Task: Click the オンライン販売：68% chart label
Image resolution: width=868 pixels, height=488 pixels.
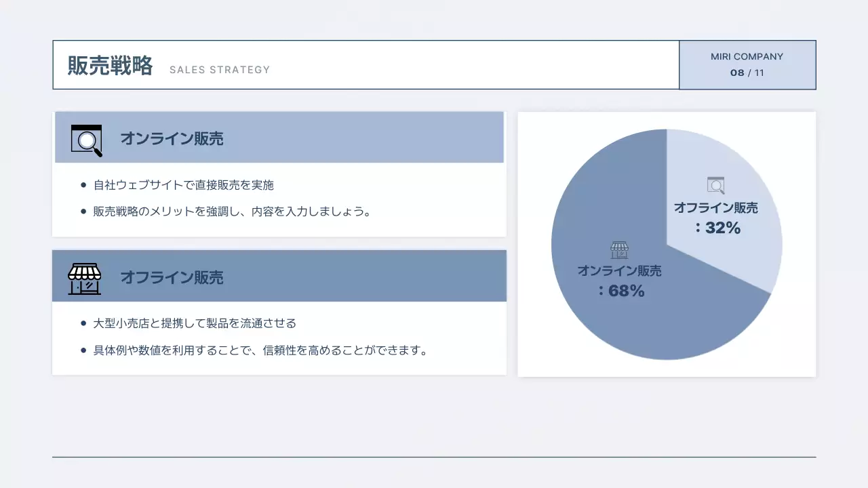Action: (x=620, y=280)
